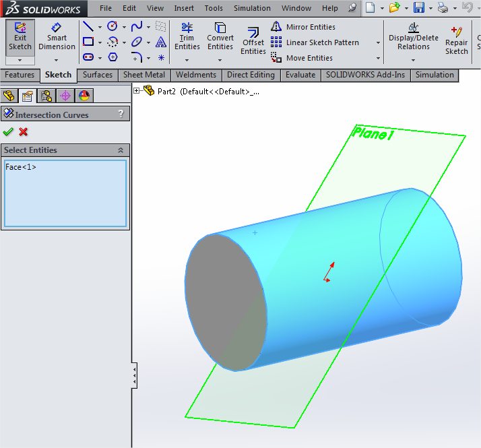This screenshot has height=448, width=481.
Task: Open the Smart Dimension dropdown arrow
Action: coord(57,60)
